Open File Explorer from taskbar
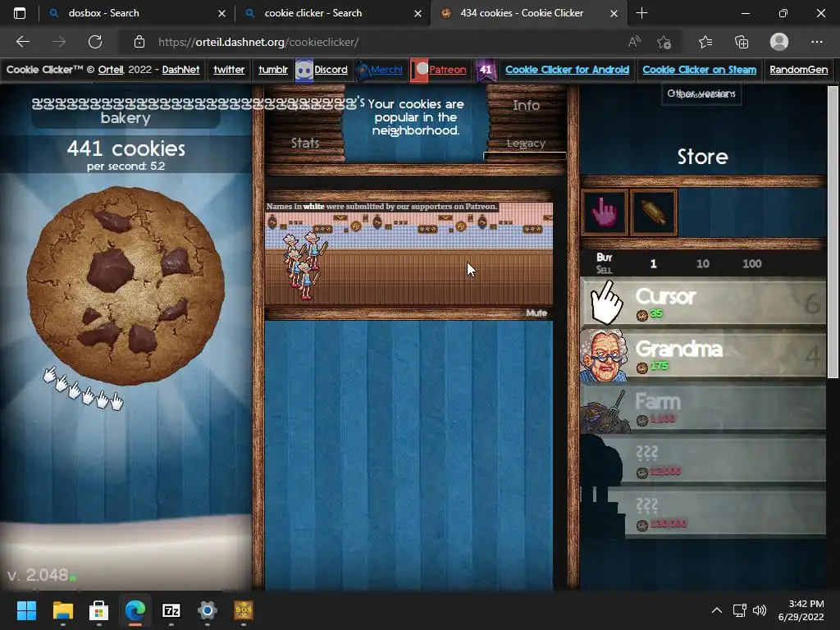Image resolution: width=840 pixels, height=630 pixels. 62,610
